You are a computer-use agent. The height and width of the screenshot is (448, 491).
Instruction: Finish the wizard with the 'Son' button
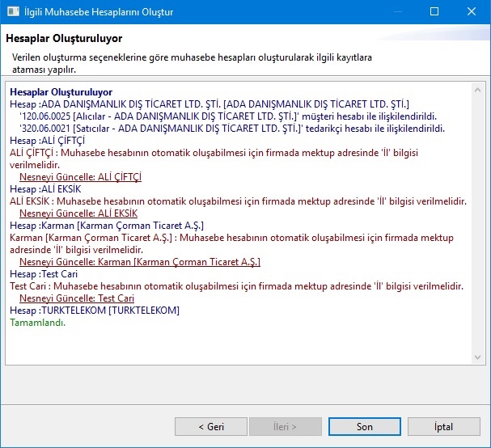[x=364, y=426]
